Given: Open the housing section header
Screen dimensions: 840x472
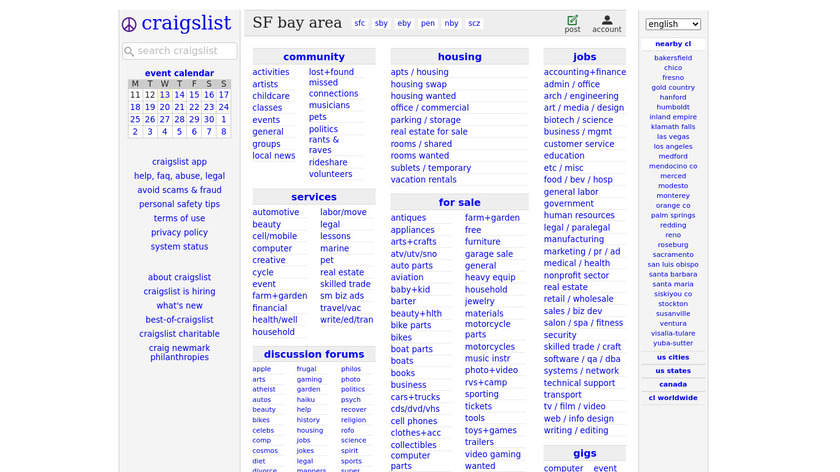Looking at the screenshot, I should point(459,57).
